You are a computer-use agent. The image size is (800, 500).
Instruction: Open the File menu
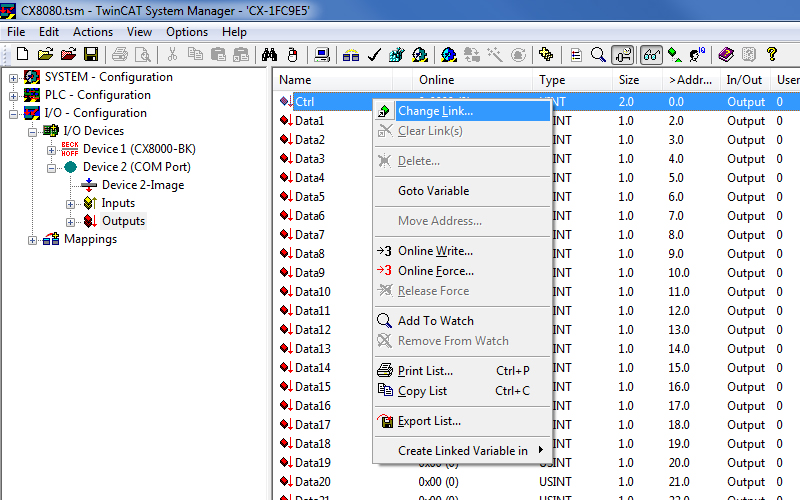coord(16,32)
